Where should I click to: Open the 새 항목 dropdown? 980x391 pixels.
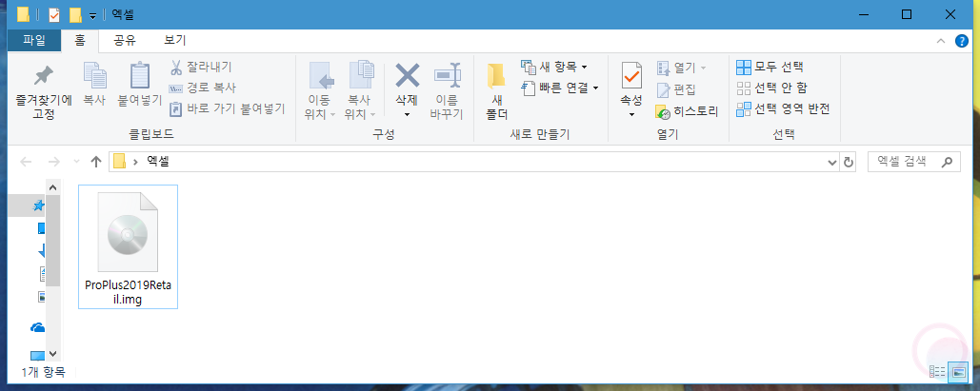pos(554,67)
